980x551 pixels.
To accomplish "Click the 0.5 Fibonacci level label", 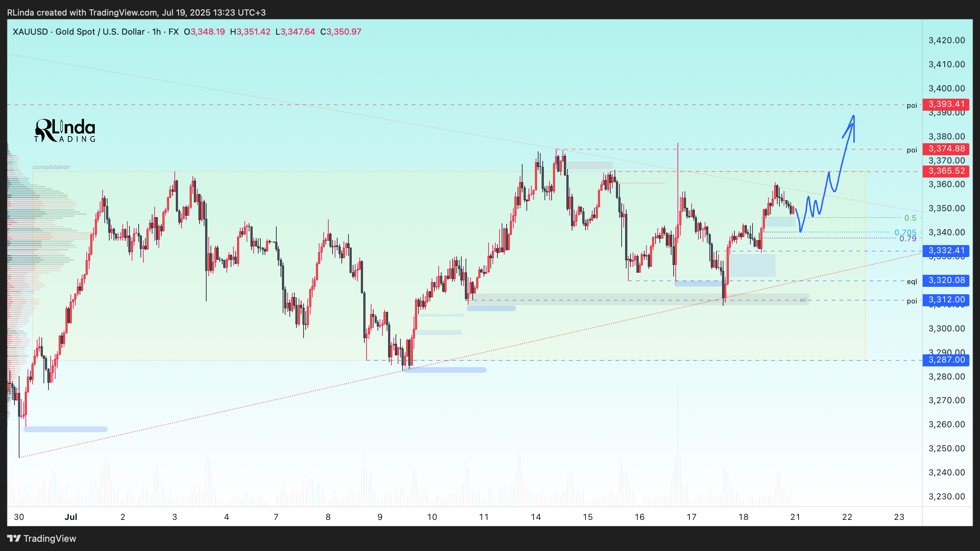I will coord(910,218).
